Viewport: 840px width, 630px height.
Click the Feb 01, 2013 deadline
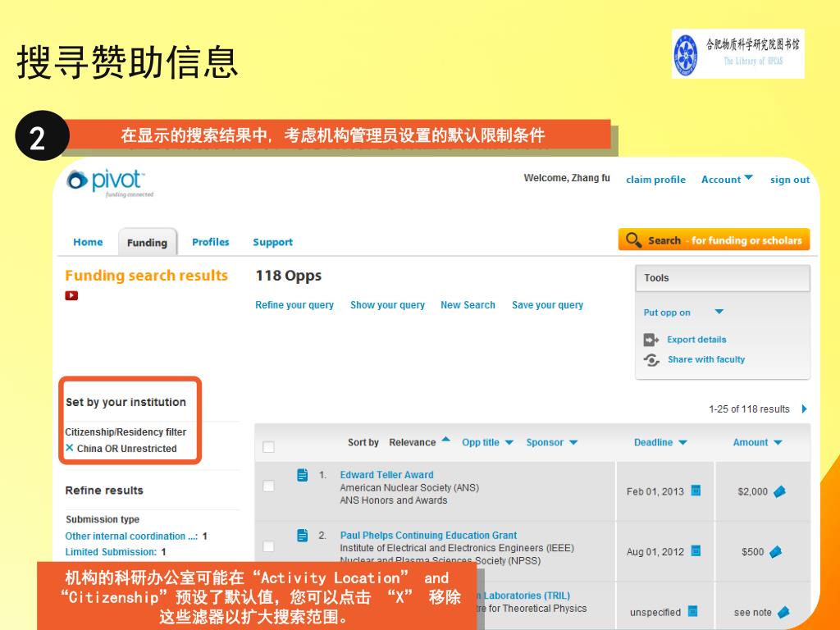pyautogui.click(x=655, y=491)
